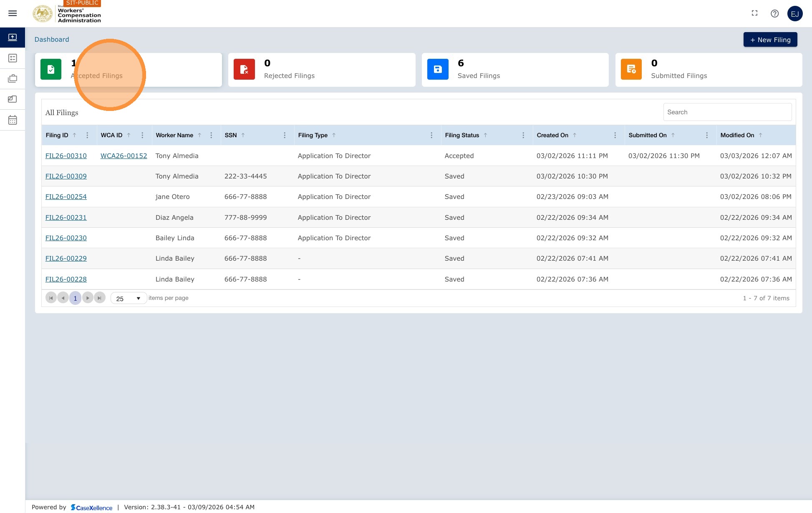Open filing FIL26-00254

click(x=66, y=197)
